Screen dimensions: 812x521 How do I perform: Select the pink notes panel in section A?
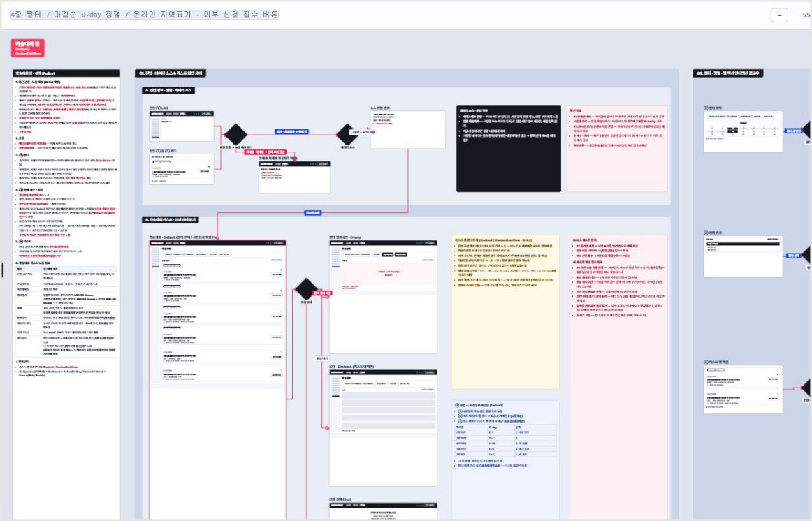[617, 149]
